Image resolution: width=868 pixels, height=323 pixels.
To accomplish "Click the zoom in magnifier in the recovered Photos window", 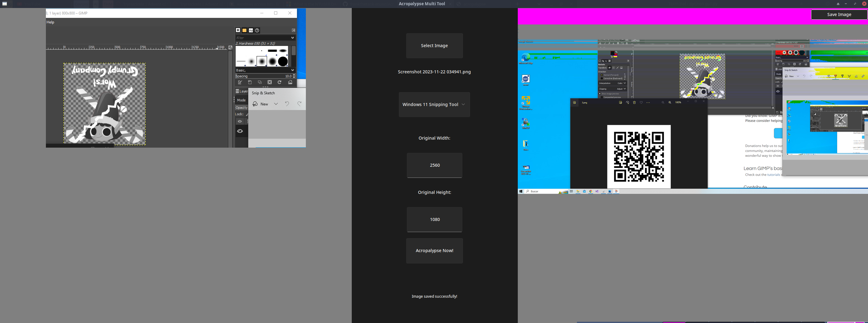I will pos(670,103).
